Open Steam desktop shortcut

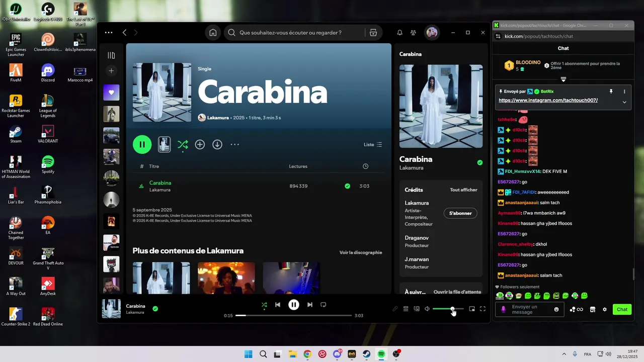tap(16, 134)
